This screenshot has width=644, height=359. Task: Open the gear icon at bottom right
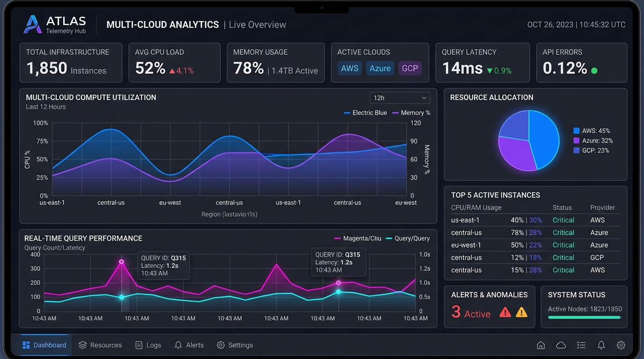(621, 345)
